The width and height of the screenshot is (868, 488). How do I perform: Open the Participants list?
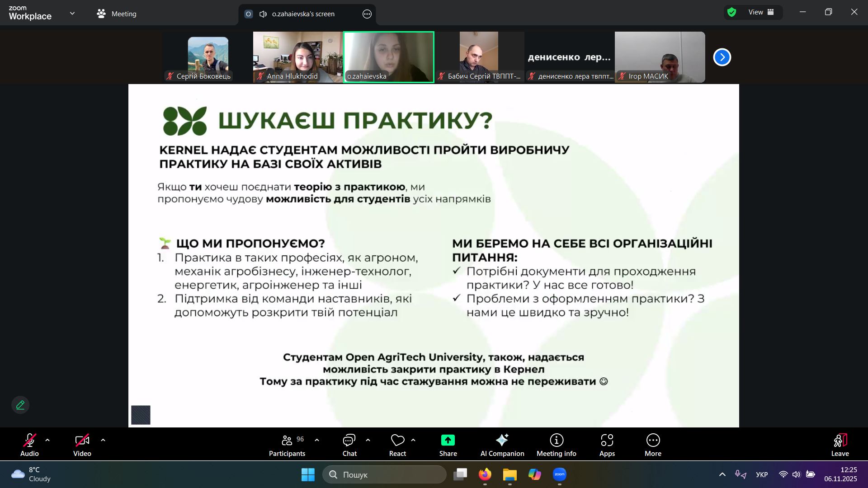pos(287,445)
